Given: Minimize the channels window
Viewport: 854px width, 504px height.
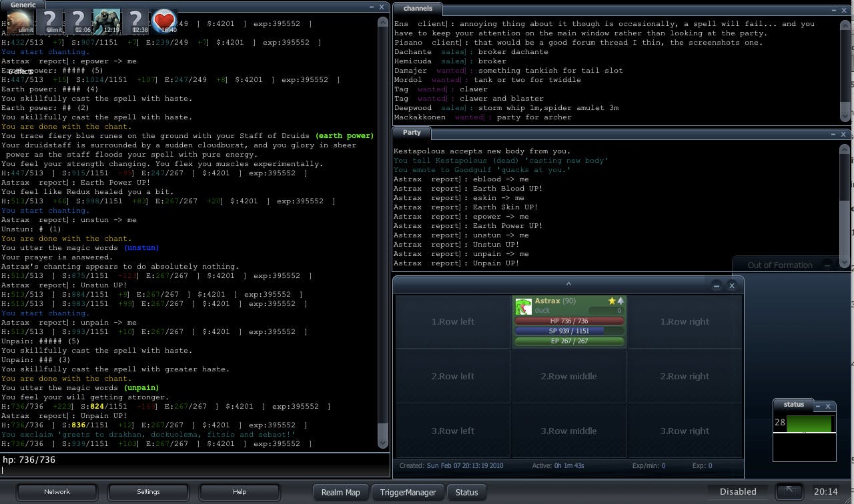Looking at the screenshot, I should 835,10.
